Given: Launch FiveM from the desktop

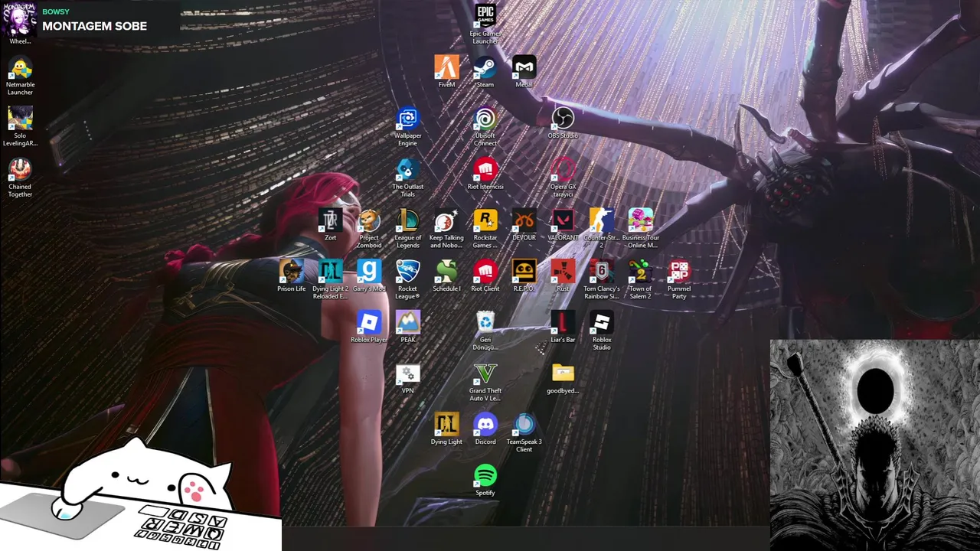Looking at the screenshot, I should [x=446, y=67].
